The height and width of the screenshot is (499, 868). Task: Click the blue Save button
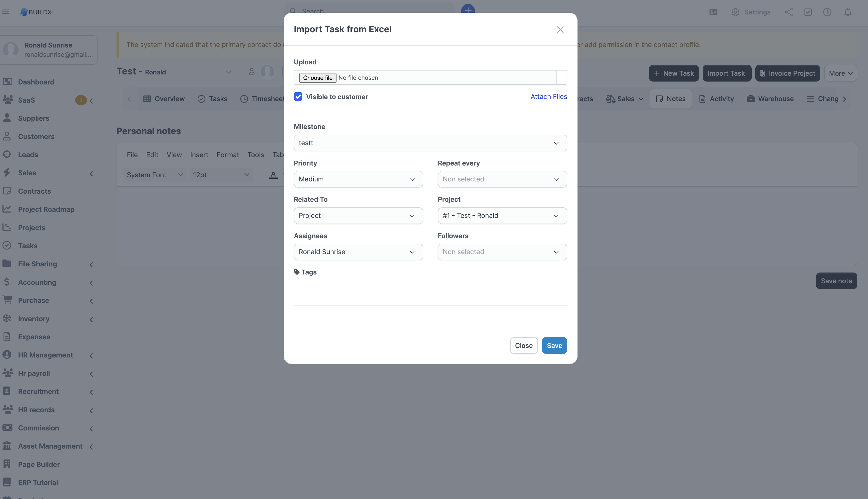click(x=554, y=345)
